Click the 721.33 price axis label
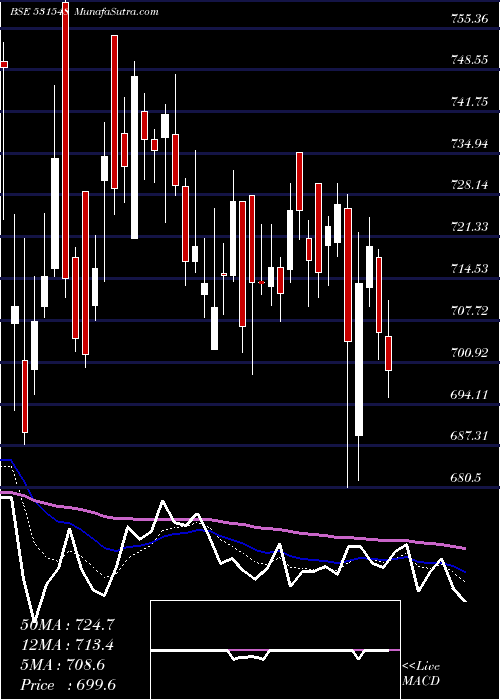 click(469, 227)
